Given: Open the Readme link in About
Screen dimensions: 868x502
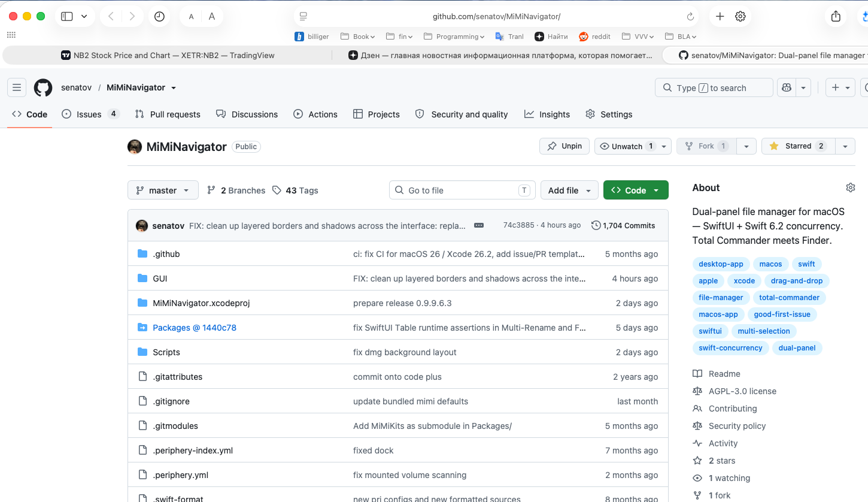Looking at the screenshot, I should [717, 374].
